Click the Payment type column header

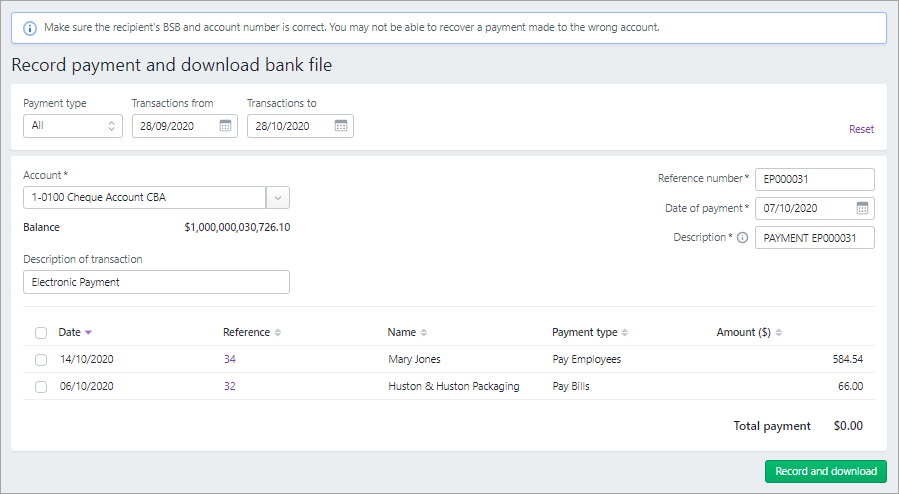click(584, 332)
